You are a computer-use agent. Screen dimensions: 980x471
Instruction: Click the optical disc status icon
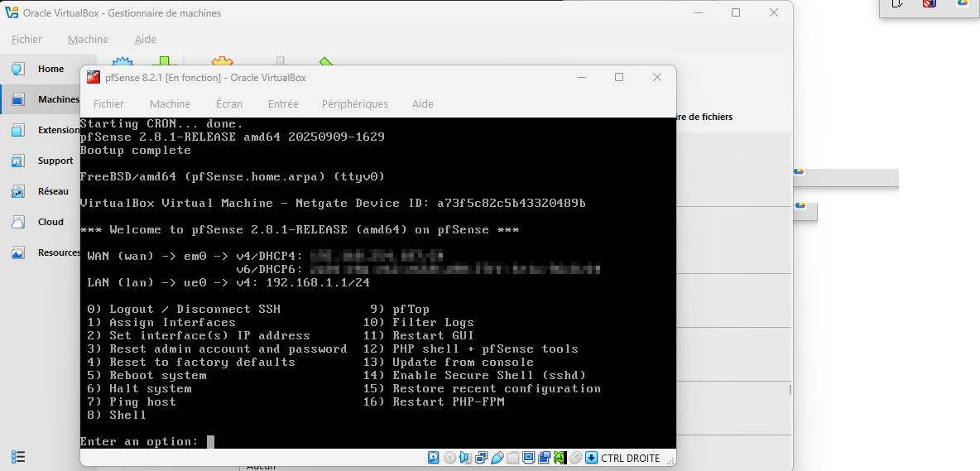click(x=449, y=458)
